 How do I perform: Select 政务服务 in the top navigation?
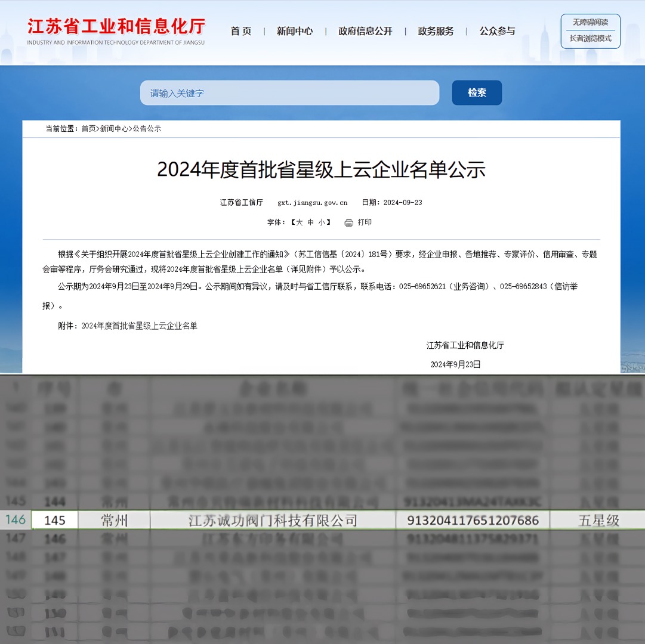[436, 32]
